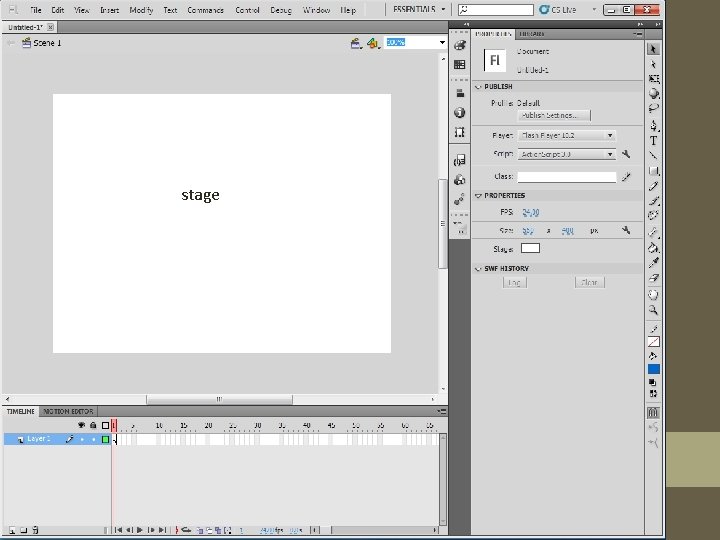720x540 pixels.
Task: Open the Motion Presets panel icon
Action: (460, 199)
